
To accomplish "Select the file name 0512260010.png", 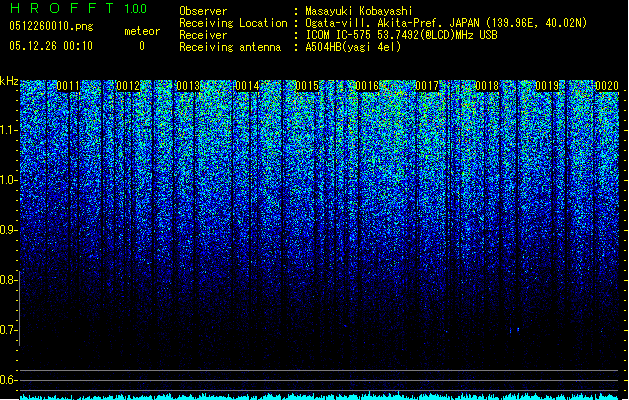I will (51, 26).
